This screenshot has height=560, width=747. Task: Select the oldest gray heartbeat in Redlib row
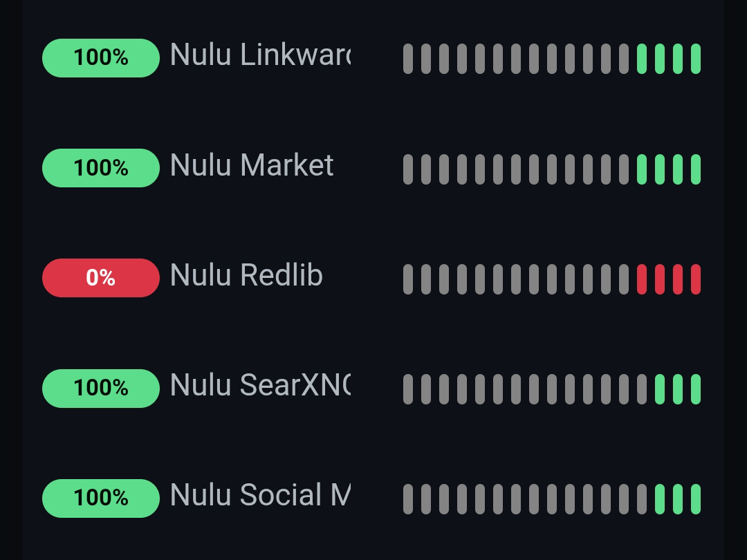(408, 279)
